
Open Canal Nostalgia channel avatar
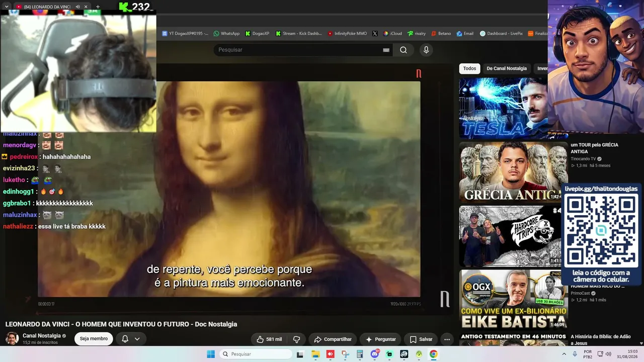(x=12, y=338)
